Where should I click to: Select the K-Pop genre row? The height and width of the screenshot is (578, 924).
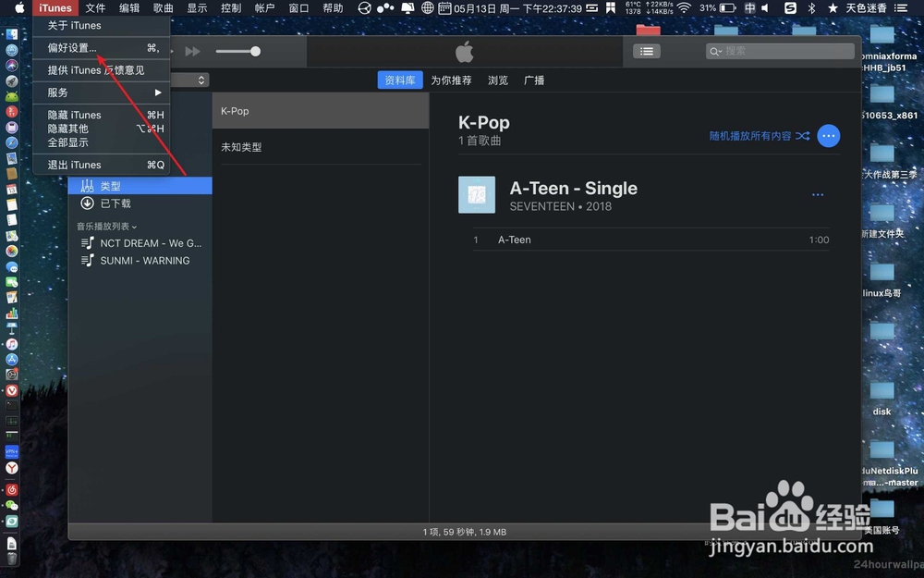(321, 111)
